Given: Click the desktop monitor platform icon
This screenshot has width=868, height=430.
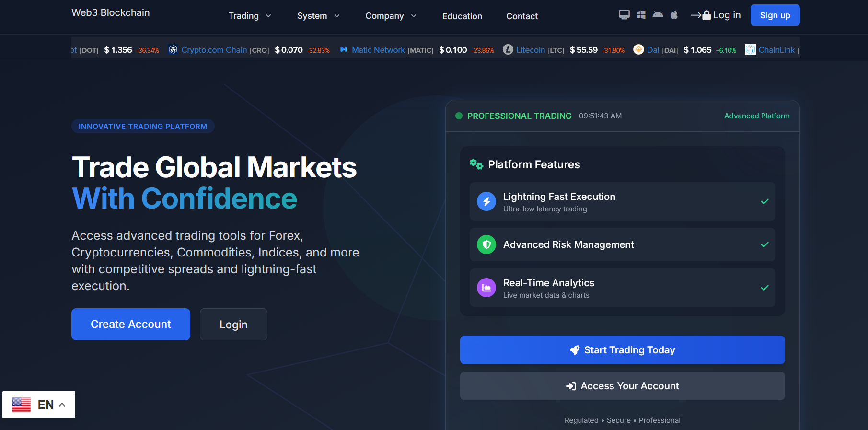Looking at the screenshot, I should pos(624,15).
